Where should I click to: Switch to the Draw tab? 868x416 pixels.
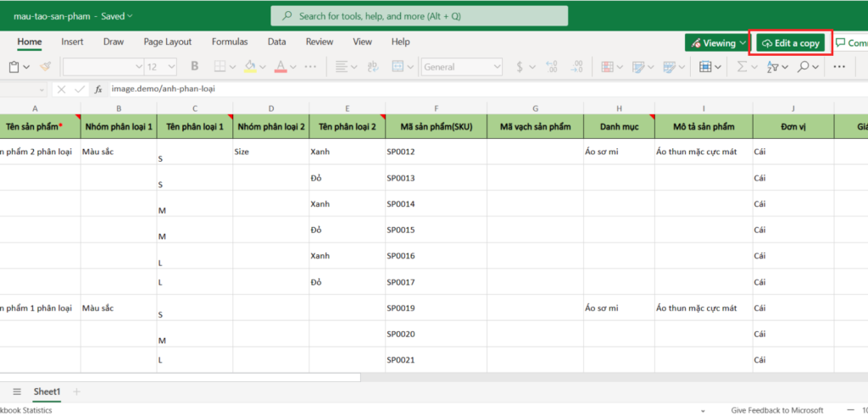tap(114, 42)
